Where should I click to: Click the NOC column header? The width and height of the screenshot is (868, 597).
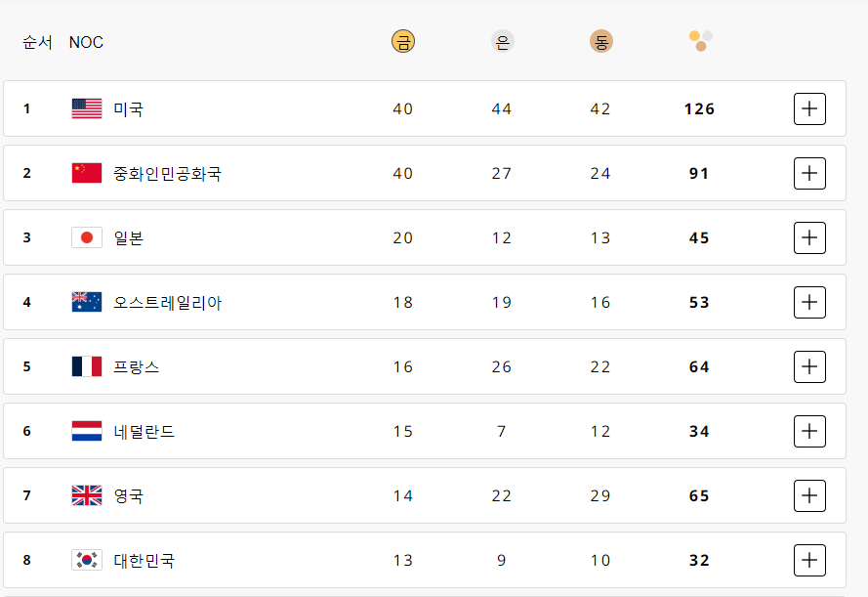[x=86, y=42]
